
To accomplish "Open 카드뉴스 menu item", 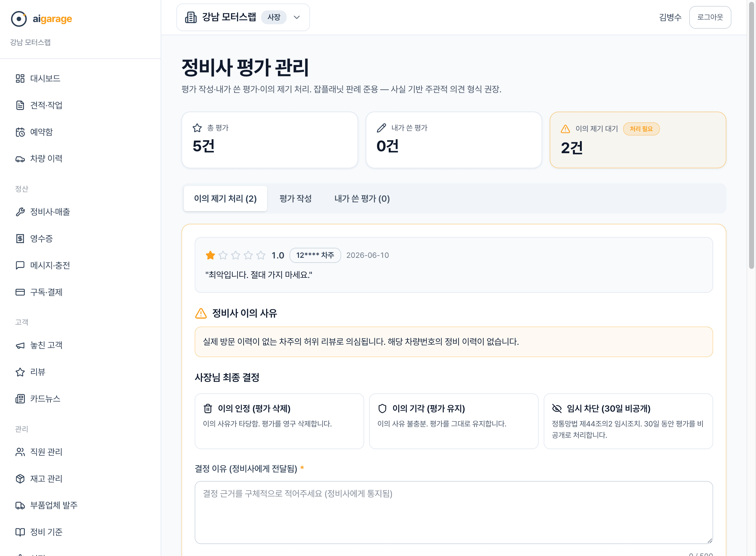I will pos(80,399).
